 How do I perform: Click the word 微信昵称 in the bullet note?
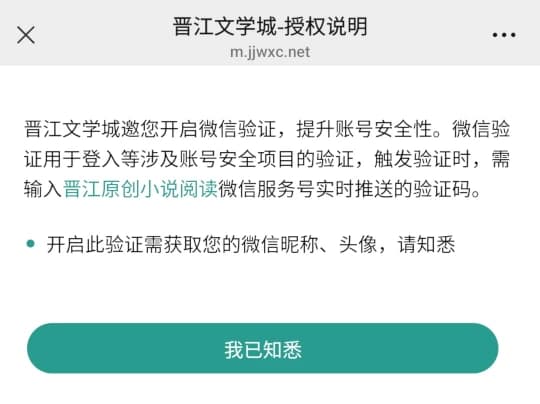[279, 245]
